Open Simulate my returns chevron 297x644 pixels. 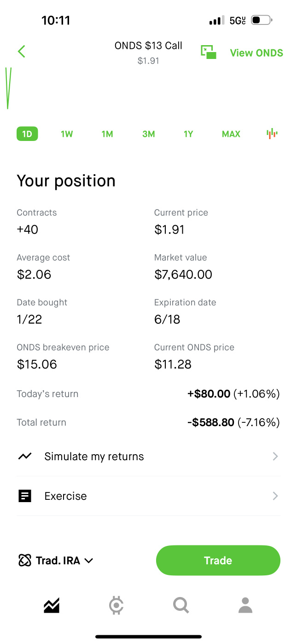pos(275,457)
